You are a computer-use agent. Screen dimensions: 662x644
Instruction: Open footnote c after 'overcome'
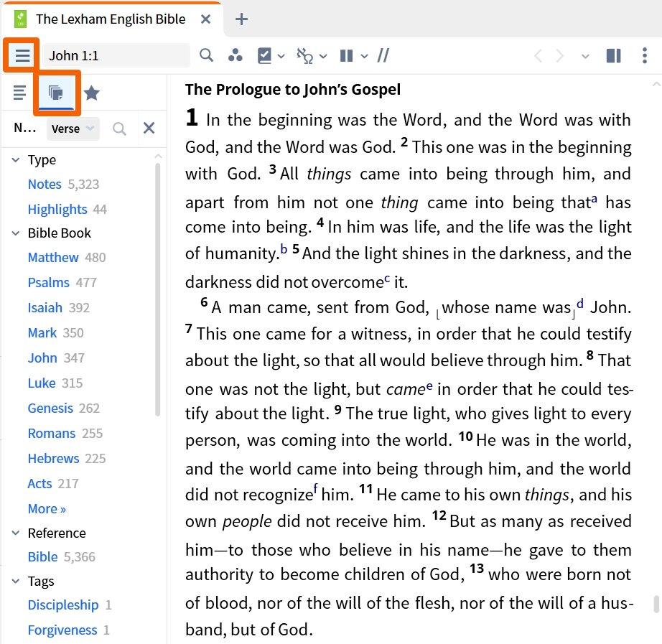pyautogui.click(x=388, y=279)
